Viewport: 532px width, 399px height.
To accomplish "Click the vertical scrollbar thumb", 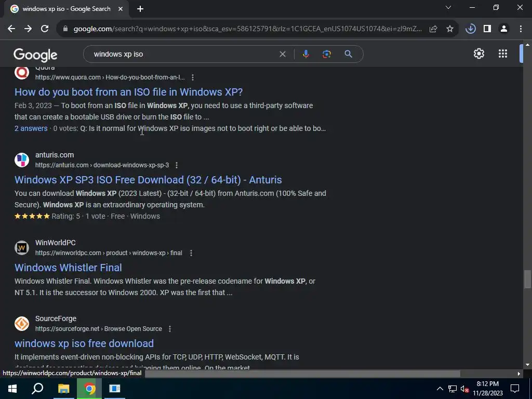I will [x=527, y=279].
